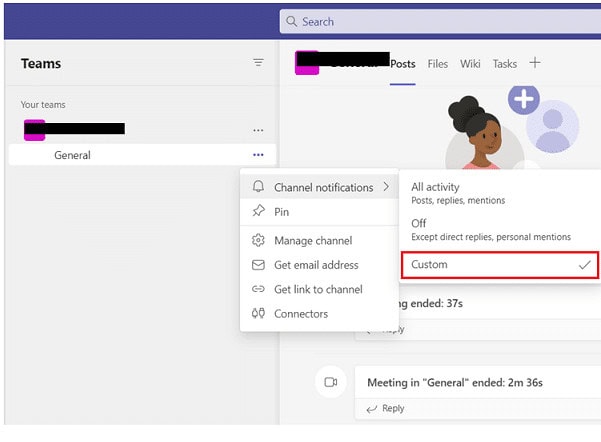Click the bell icon for notifications
Image resolution: width=601 pixels, height=442 pixels.
point(258,187)
